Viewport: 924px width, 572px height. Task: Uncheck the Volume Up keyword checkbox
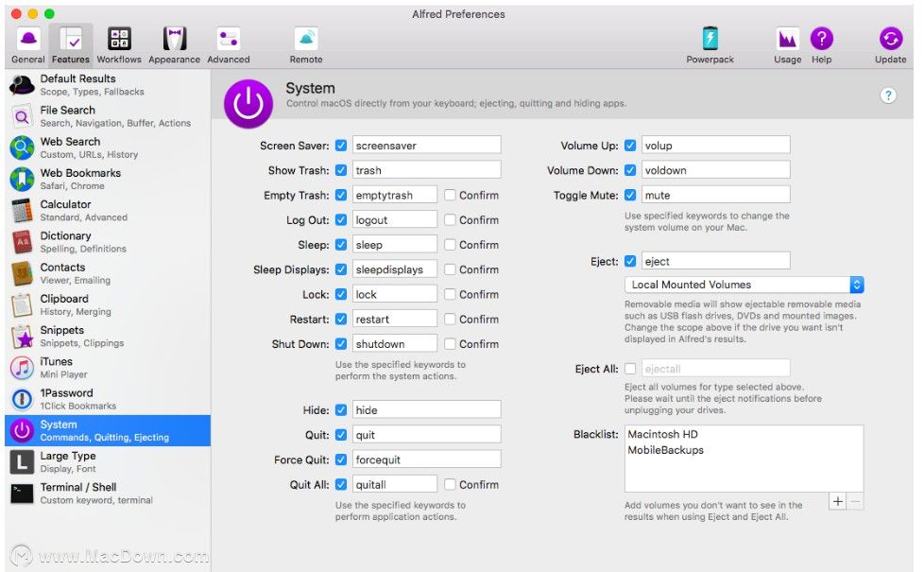(x=630, y=145)
